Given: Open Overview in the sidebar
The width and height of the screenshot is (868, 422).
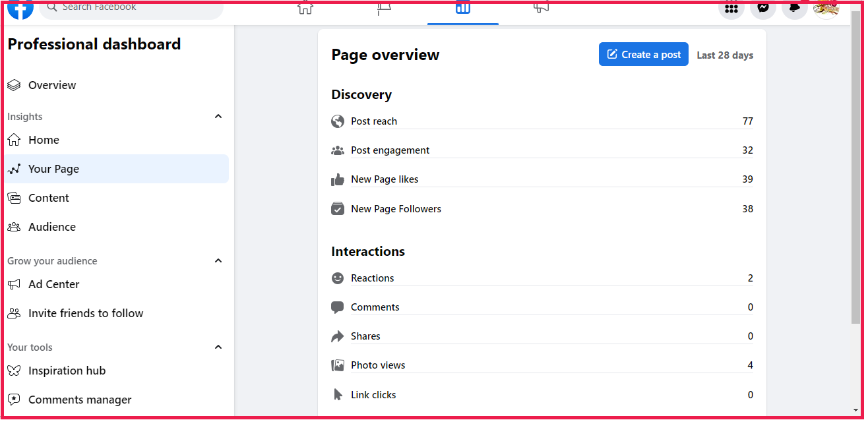Looking at the screenshot, I should (x=52, y=85).
